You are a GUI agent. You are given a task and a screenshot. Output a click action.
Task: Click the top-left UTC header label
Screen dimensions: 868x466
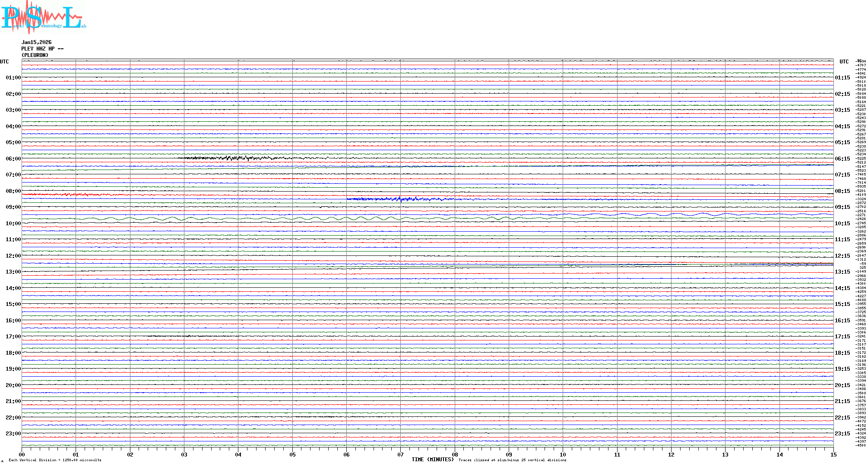click(4, 62)
